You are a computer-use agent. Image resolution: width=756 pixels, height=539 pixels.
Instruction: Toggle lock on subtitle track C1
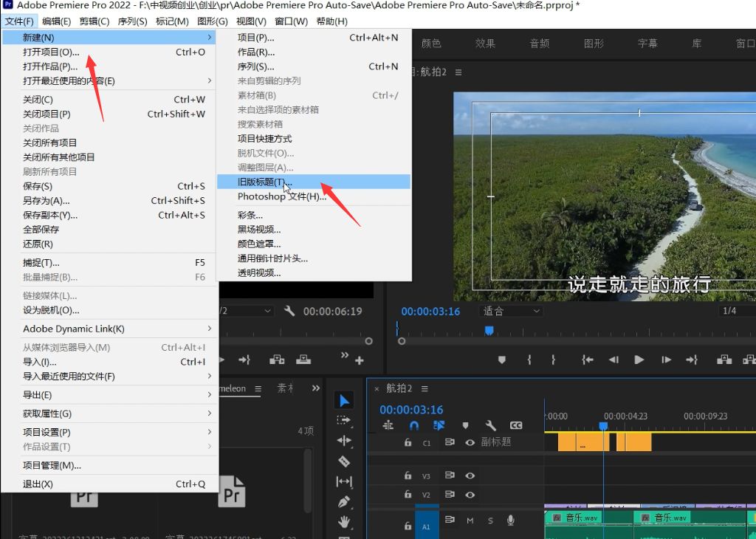point(407,443)
